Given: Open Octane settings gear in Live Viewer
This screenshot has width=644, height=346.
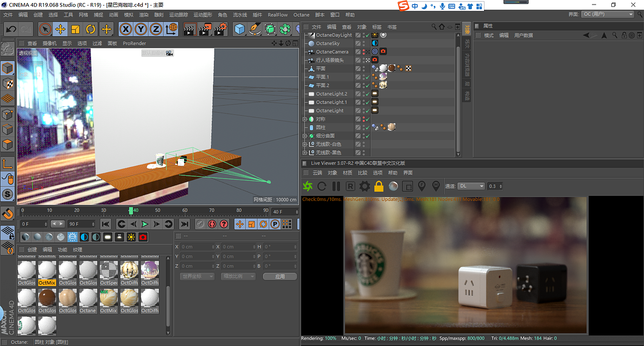Looking at the screenshot, I should pos(365,186).
